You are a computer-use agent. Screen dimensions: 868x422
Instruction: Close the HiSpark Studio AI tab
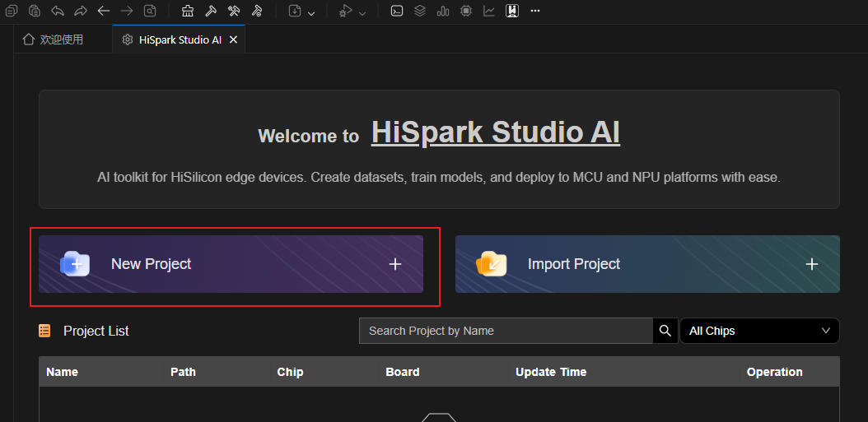[x=234, y=39]
